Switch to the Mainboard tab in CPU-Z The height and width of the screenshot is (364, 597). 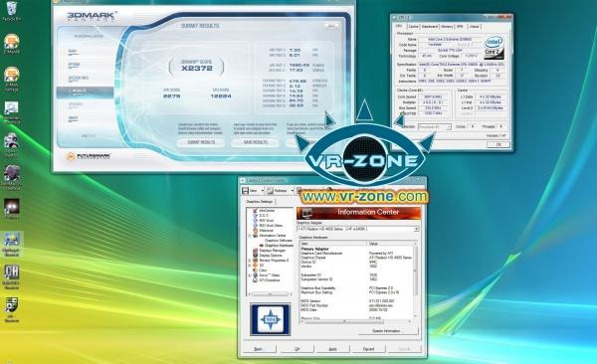pyautogui.click(x=429, y=27)
